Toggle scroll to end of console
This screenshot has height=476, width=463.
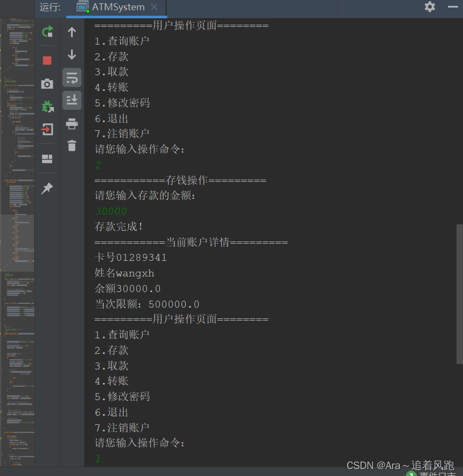pos(72,100)
